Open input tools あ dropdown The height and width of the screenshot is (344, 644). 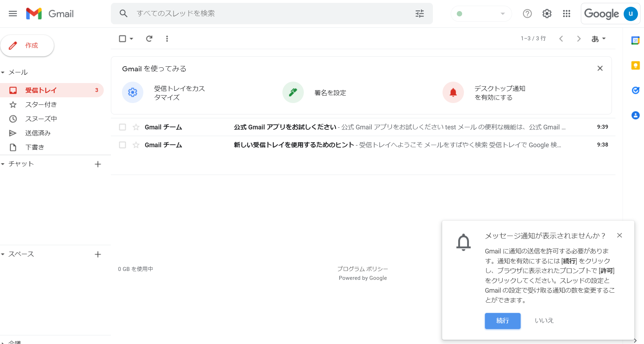598,38
